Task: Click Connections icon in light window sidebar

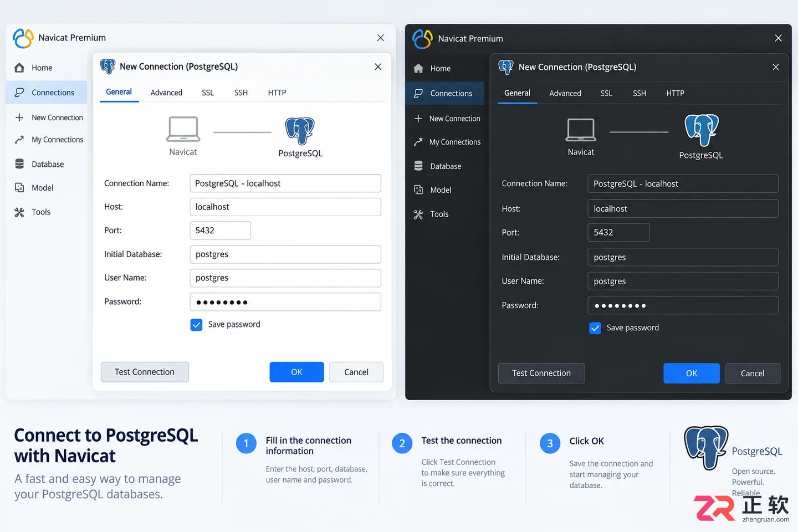Action: (x=19, y=93)
